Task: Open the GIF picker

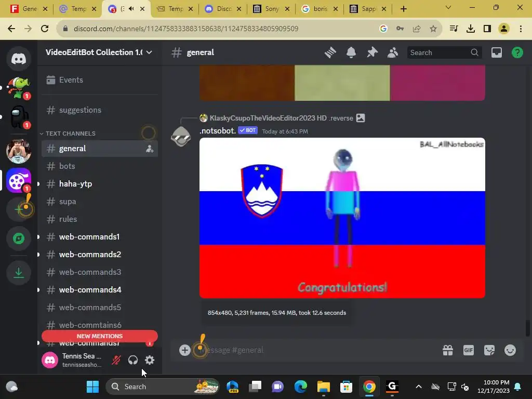Action: tap(468, 350)
